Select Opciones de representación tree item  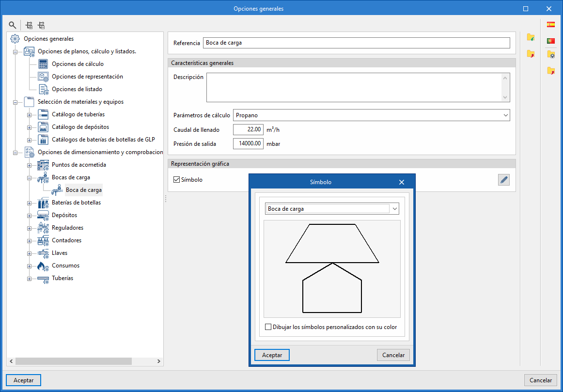[87, 77]
